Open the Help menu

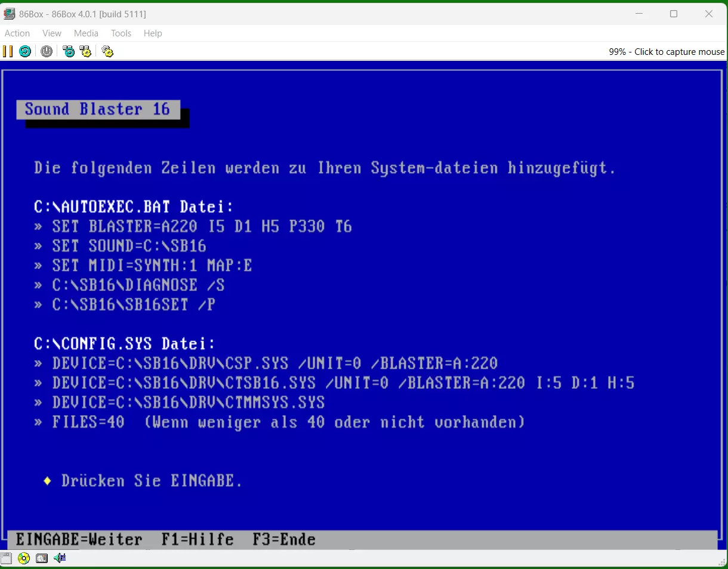click(x=153, y=33)
